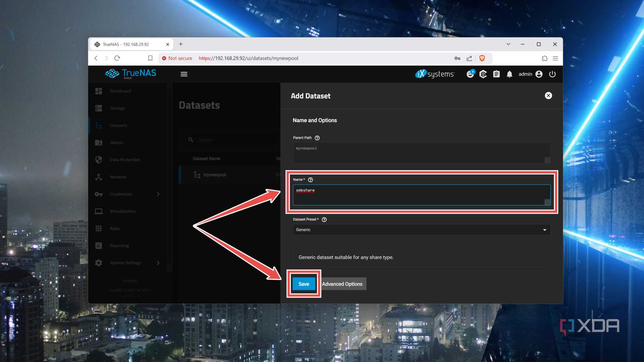644x362 pixels.
Task: Click the Reporting chart icon
Action: (99, 245)
